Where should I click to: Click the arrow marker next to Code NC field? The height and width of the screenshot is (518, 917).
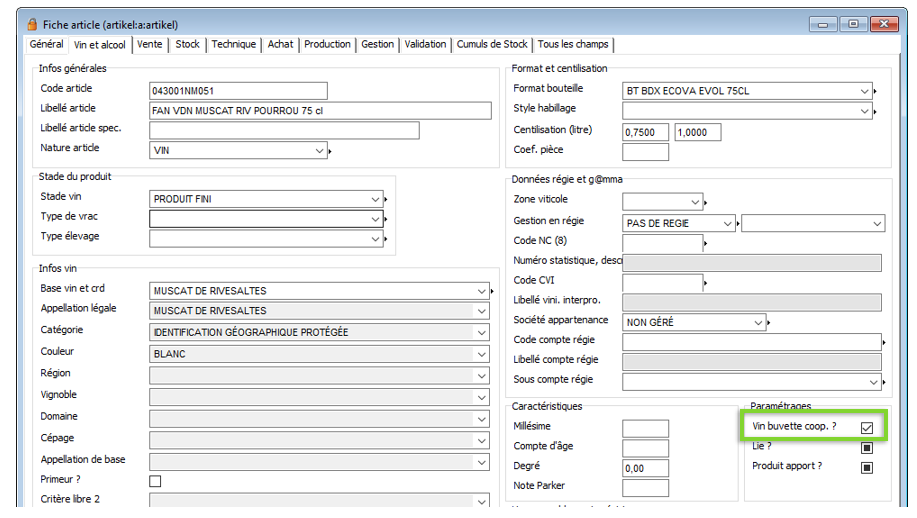705,243
